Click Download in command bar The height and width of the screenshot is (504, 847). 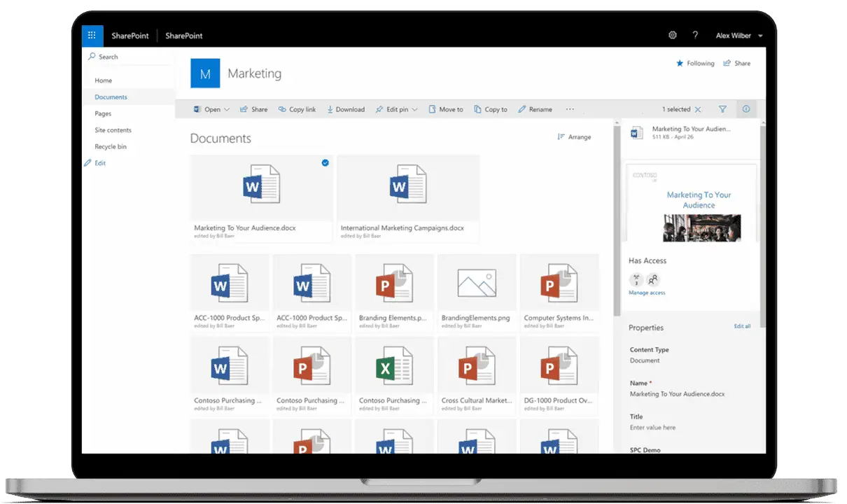[x=346, y=109]
